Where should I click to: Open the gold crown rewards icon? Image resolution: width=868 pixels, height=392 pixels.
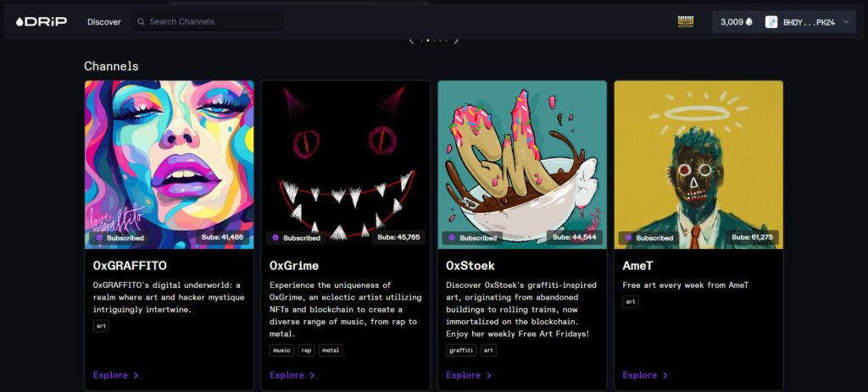point(685,21)
